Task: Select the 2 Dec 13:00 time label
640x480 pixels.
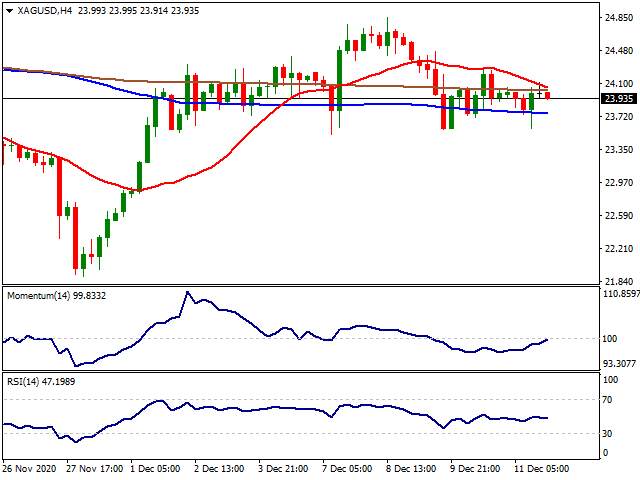Action: pyautogui.click(x=219, y=469)
